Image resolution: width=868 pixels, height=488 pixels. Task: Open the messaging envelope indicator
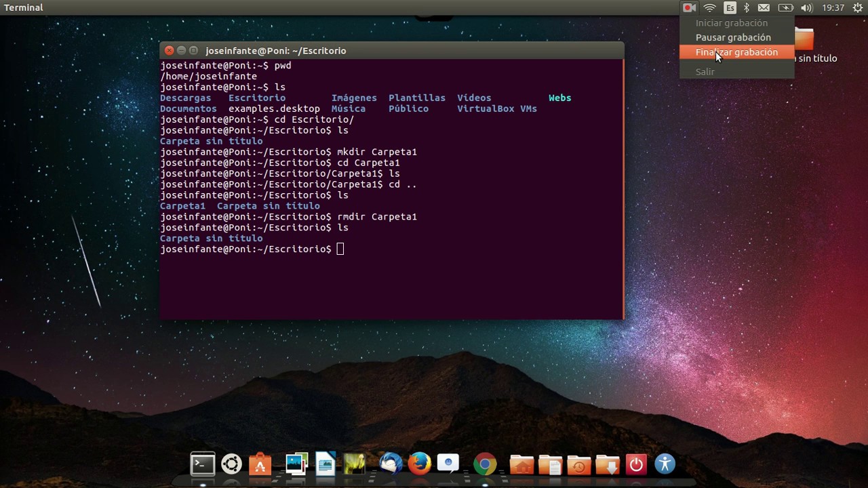[x=764, y=7]
